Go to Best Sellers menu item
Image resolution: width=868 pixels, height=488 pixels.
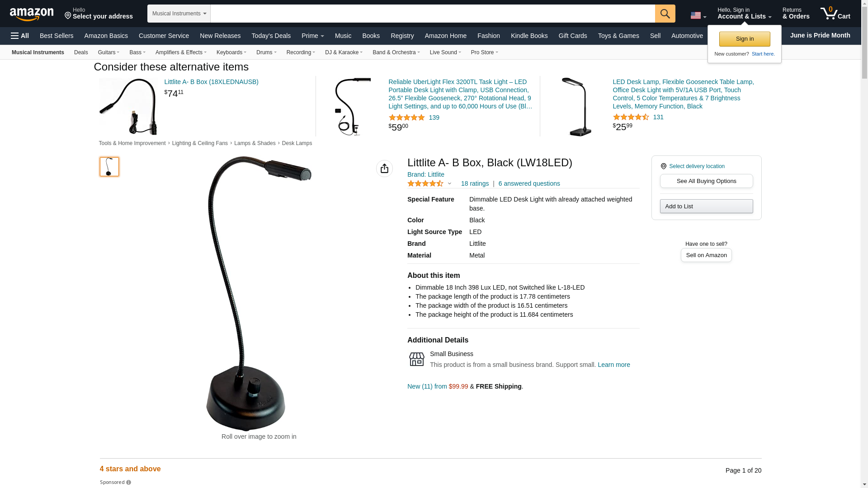(57, 36)
